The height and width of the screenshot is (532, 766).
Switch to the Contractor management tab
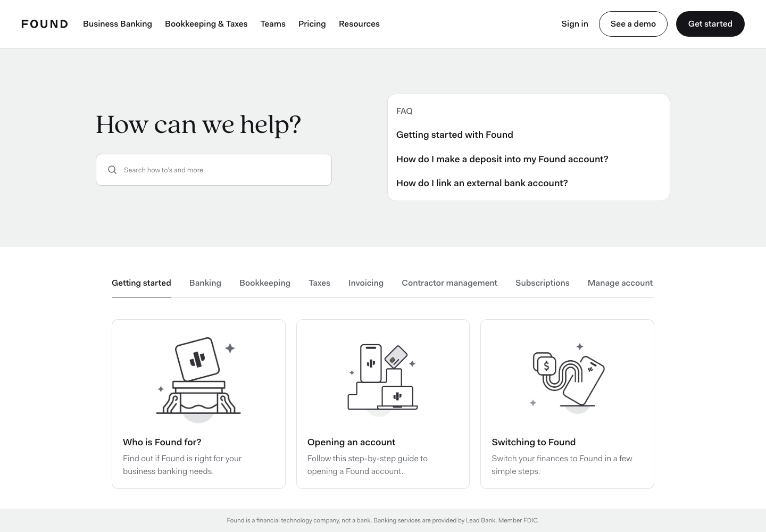pos(449,283)
